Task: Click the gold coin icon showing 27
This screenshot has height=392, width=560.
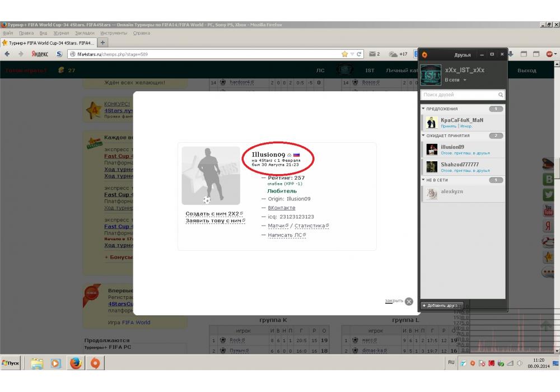Action: click(x=61, y=70)
